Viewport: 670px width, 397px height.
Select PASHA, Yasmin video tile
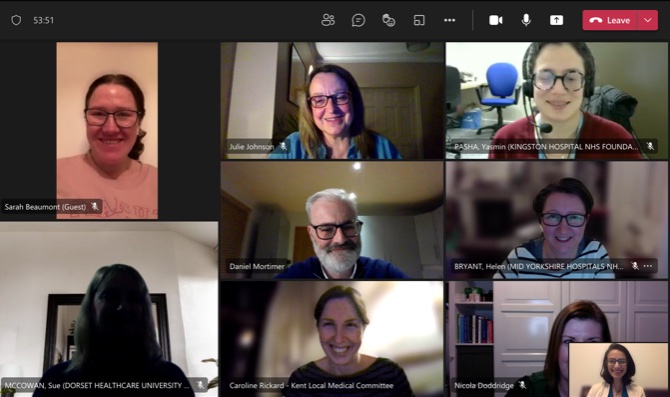click(556, 100)
